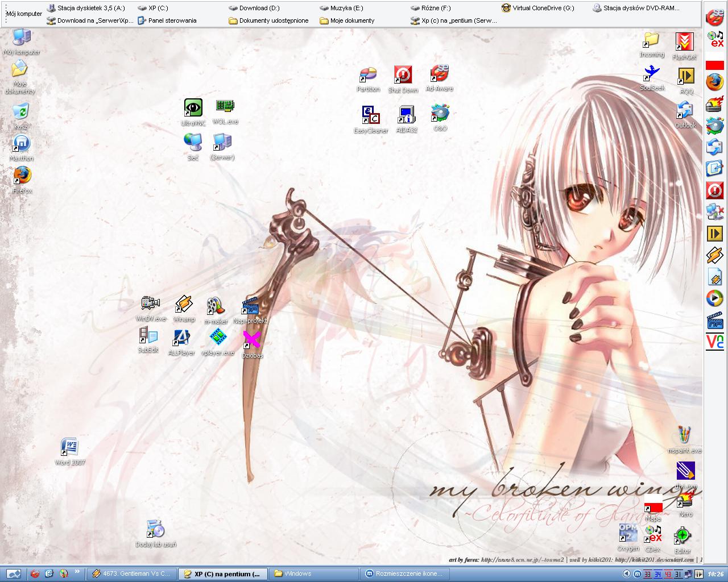Expand the Quick Launch overflow chevron

[77, 573]
